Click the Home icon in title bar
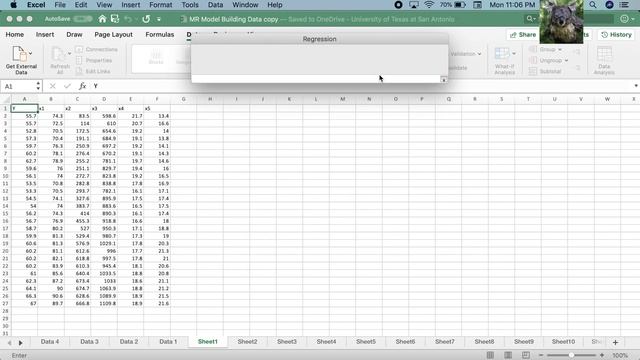Screen dimensions: 640x360 pos(102,19)
